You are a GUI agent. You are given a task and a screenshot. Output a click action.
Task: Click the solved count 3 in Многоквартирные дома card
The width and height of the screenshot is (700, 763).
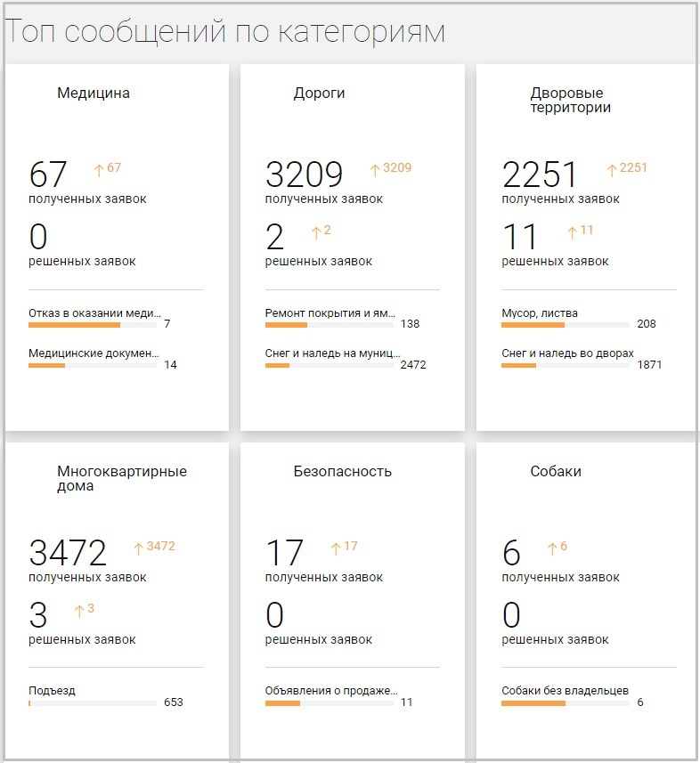tap(38, 614)
